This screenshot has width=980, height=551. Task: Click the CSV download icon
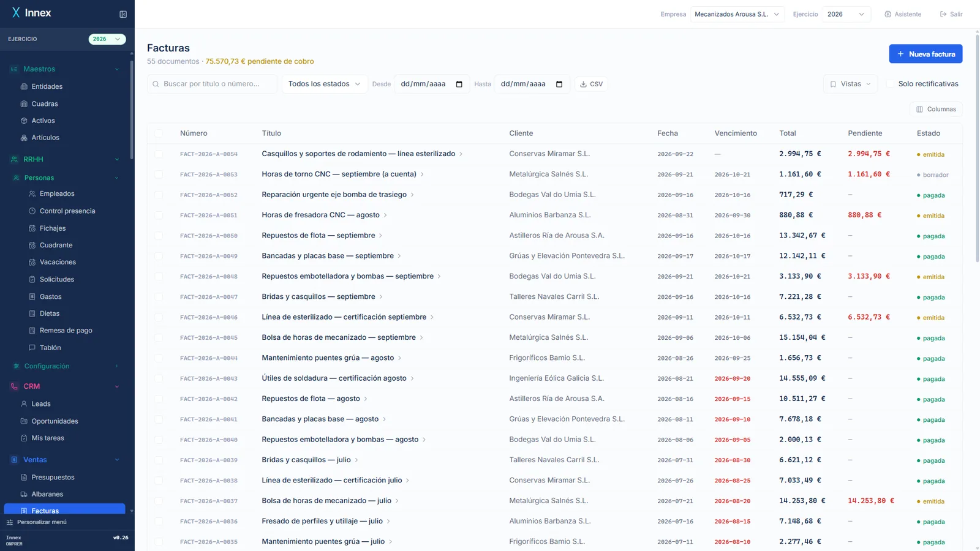[584, 84]
